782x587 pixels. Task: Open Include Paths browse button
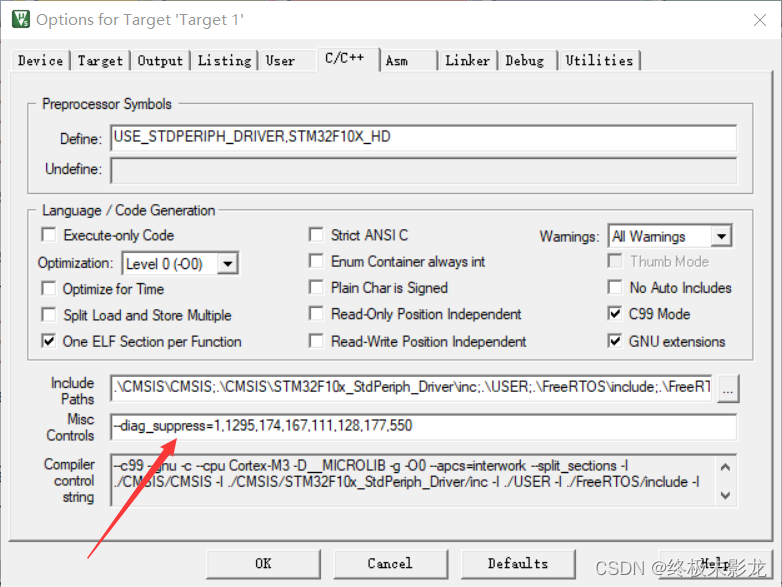728,389
